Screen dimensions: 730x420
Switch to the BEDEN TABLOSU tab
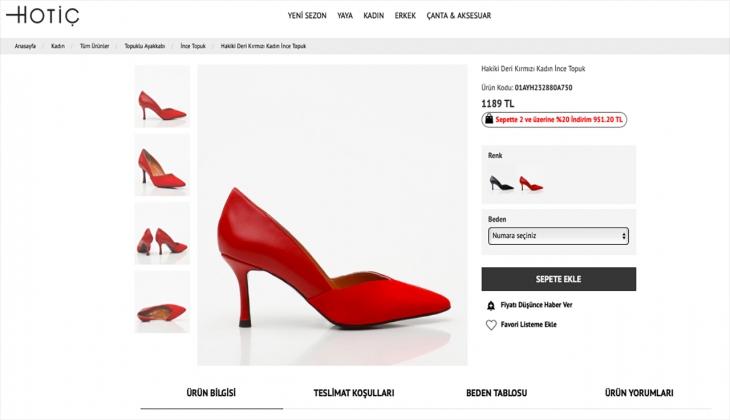pos(496,393)
